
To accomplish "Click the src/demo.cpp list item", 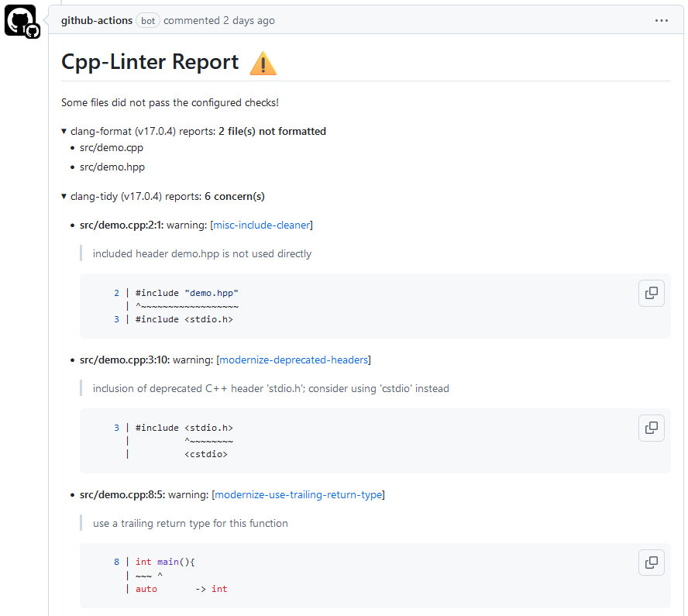I will point(112,148).
